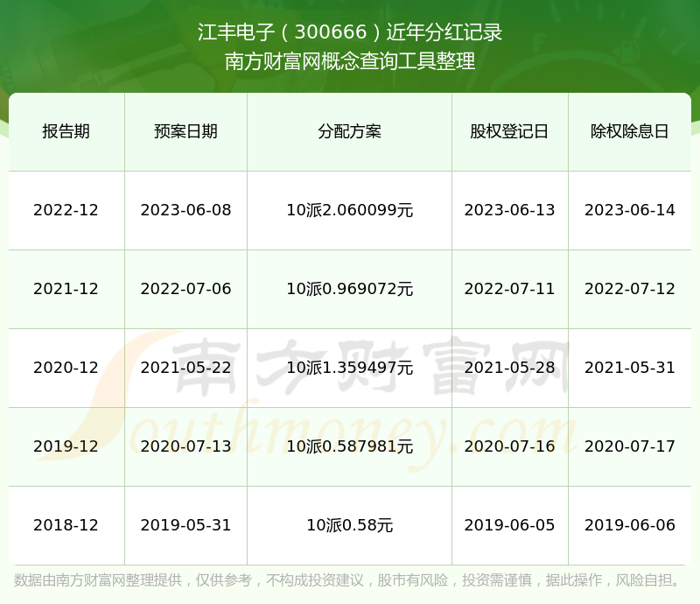Select the 2018-12 report period cell
This screenshot has width=700, height=604.
click(66, 525)
